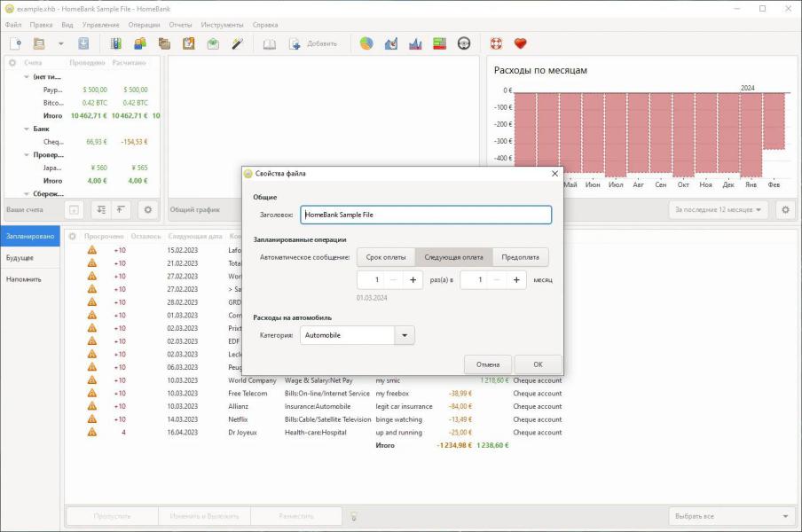Image resolution: width=802 pixels, height=532 pixels.
Task: Click the Разнести button
Action: pyautogui.click(x=296, y=516)
